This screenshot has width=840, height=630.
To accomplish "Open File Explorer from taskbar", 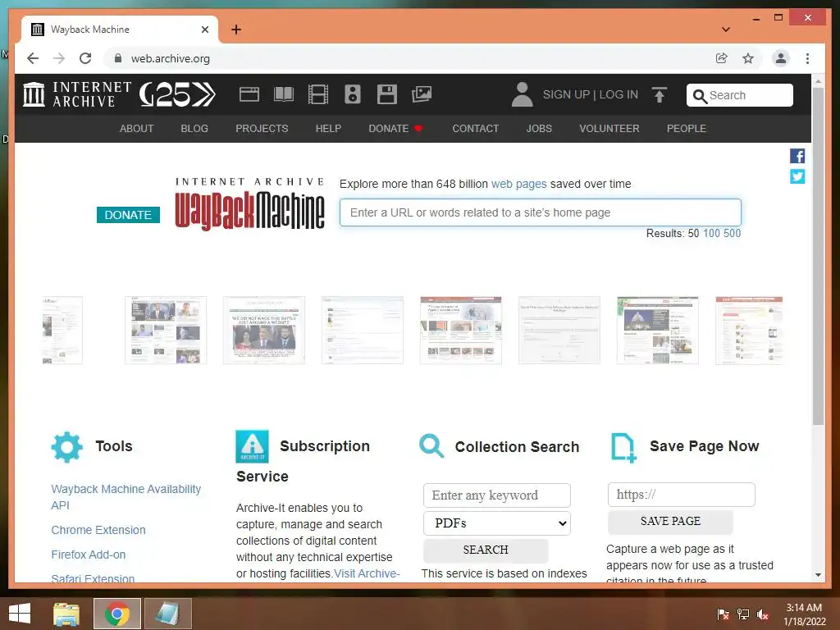I will (66, 614).
